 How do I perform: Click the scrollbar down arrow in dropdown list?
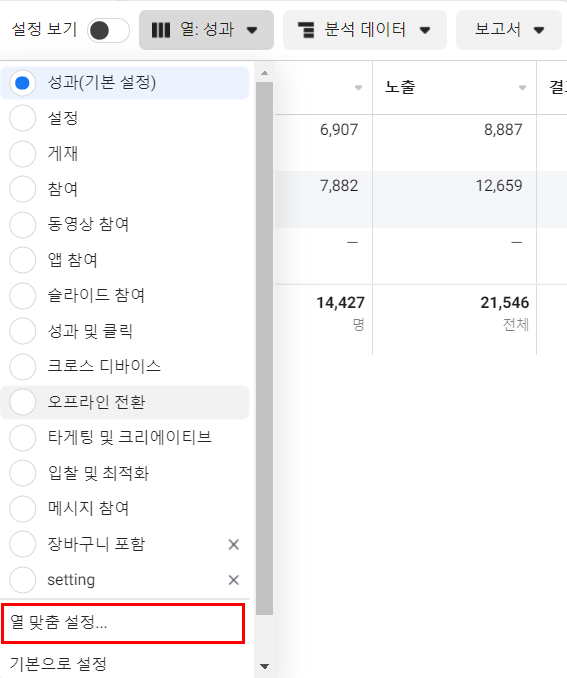(x=265, y=666)
